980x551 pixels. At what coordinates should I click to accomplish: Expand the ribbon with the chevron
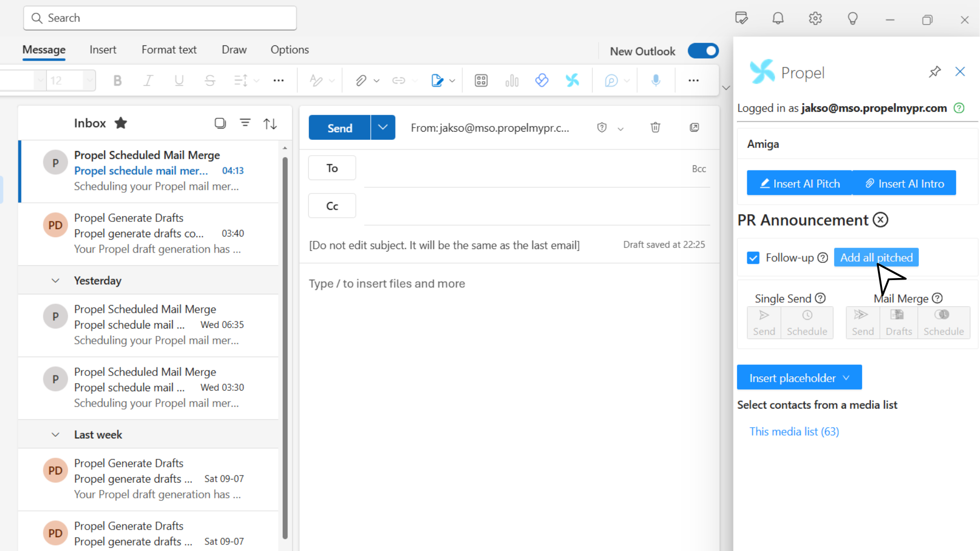[726, 88]
